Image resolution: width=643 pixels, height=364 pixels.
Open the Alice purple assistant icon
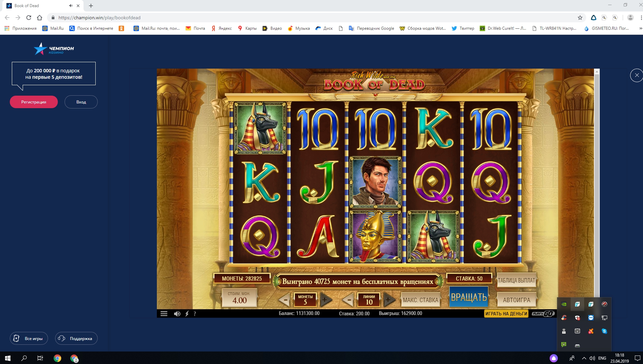553,358
